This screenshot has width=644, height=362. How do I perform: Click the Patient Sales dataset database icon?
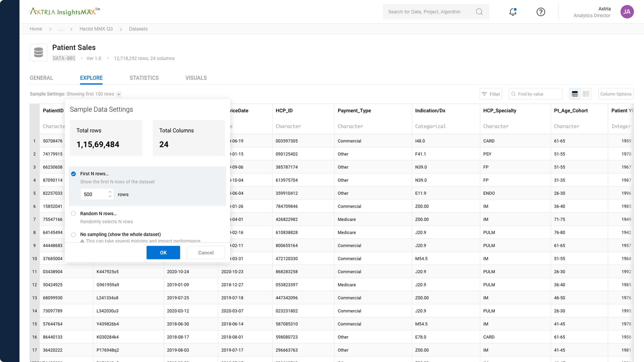[x=38, y=52]
